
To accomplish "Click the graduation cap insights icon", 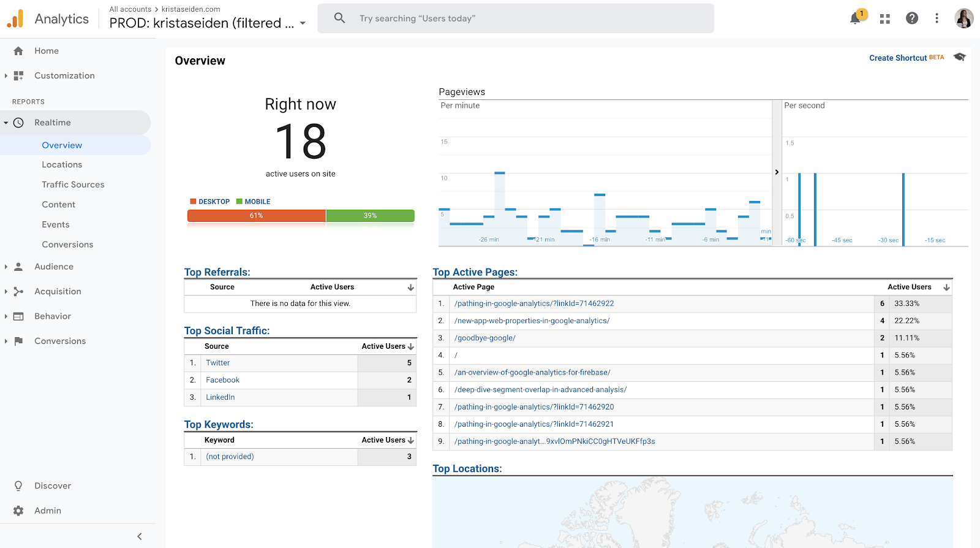I will point(959,57).
